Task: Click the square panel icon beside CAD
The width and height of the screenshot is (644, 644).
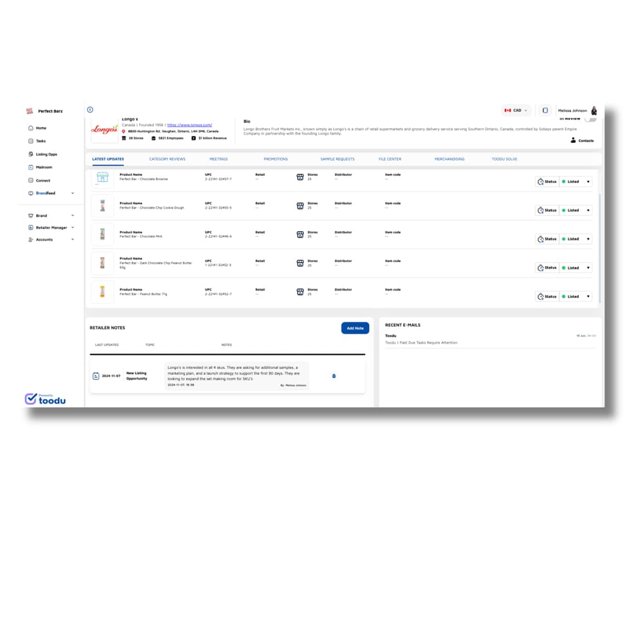Action: [x=545, y=111]
